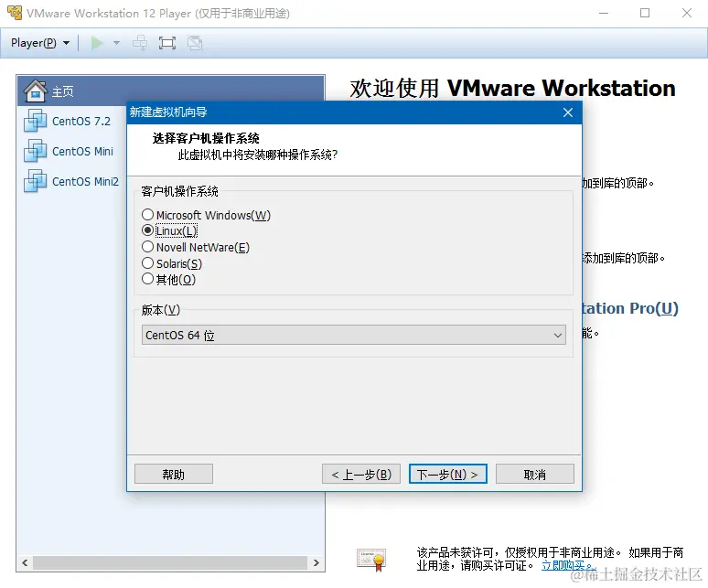Choose the Linux(L) radio button

(147, 230)
